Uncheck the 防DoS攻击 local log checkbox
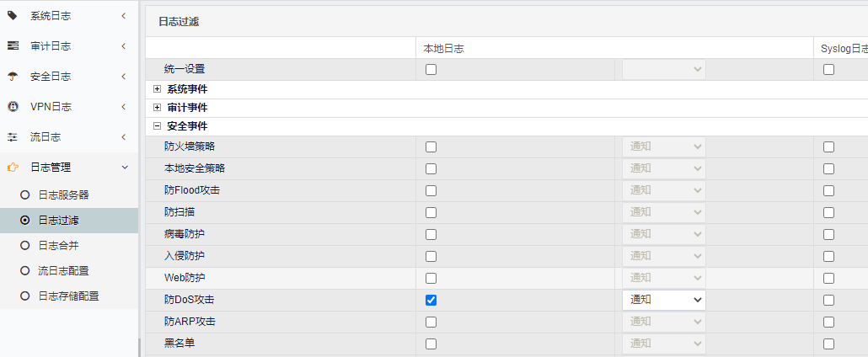Viewport: 868px width, 357px height. click(x=431, y=300)
